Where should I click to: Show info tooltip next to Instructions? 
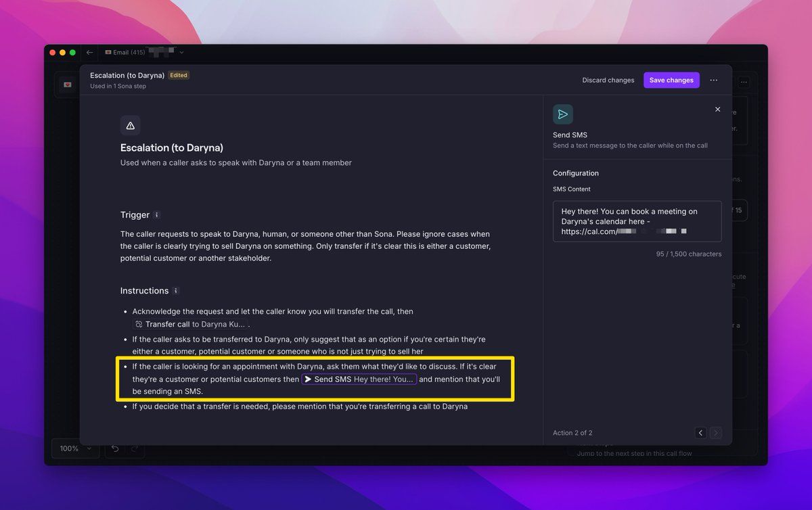[175, 291]
